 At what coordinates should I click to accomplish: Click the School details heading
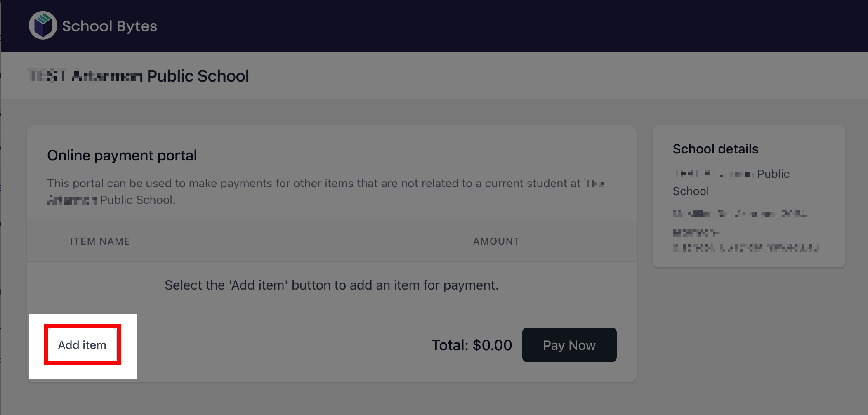715,149
